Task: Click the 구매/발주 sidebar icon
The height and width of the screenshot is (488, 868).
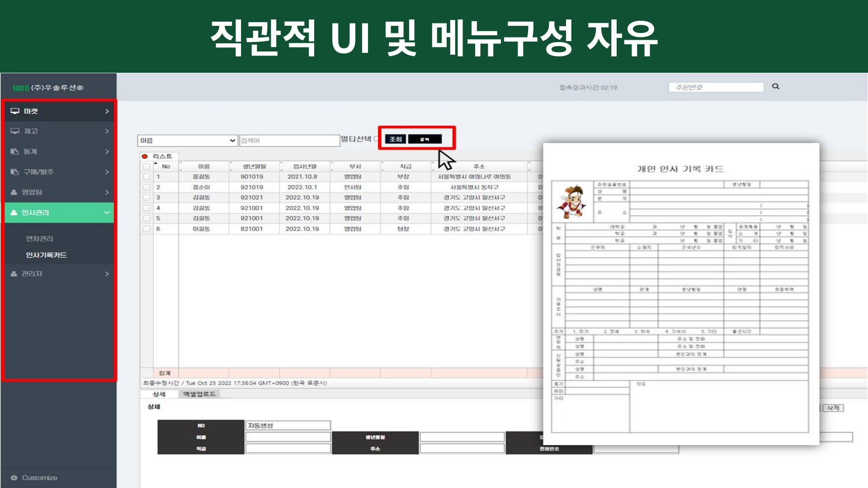Action: (14, 172)
